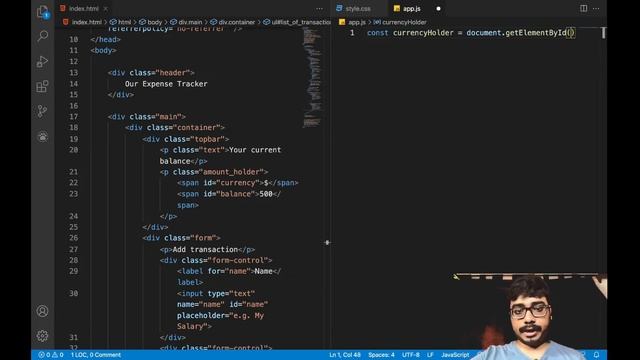Change file encoding via 'UTF-8'
The width and height of the screenshot is (640, 360).
pyautogui.click(x=411, y=355)
